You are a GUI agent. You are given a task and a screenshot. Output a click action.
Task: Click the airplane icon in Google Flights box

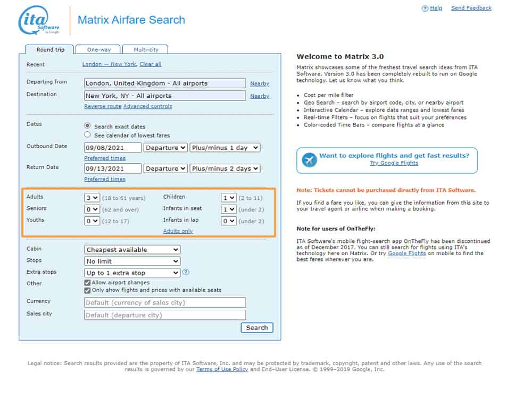(309, 159)
